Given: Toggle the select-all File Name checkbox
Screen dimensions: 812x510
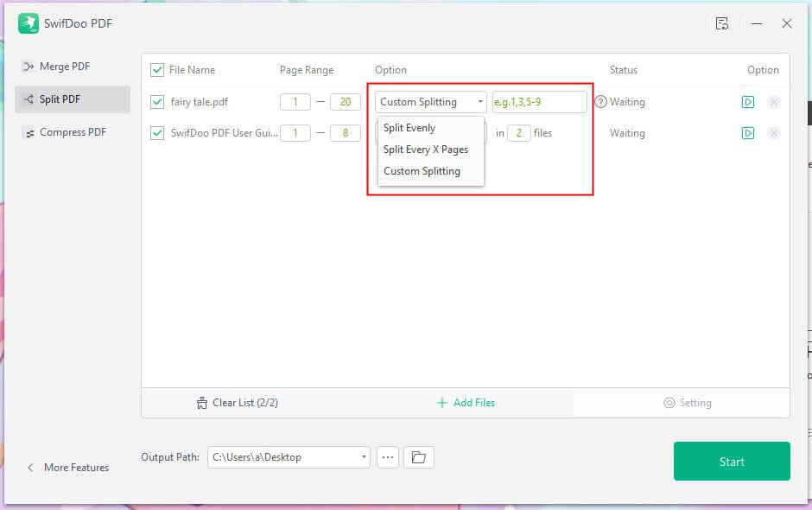Looking at the screenshot, I should click(x=157, y=70).
